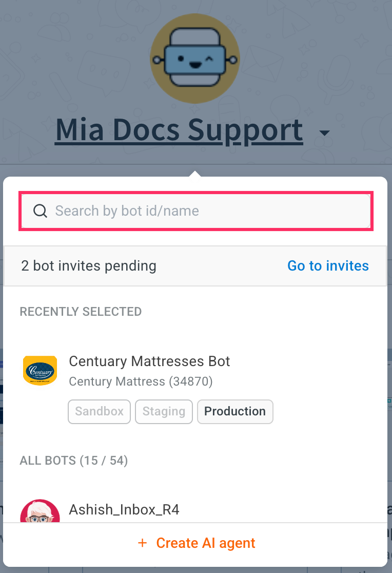Click the 2 bot invites pending text
Viewport: 392px width, 573px height.
(x=89, y=265)
